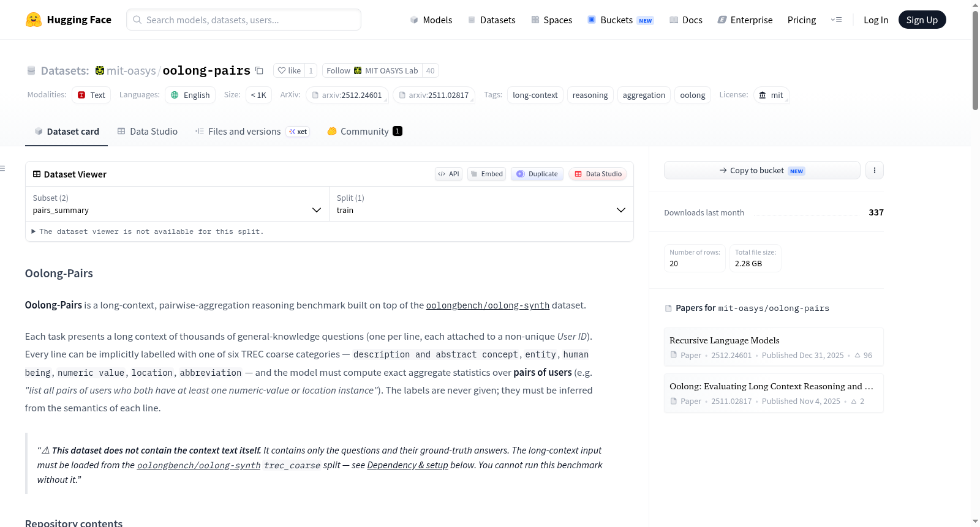
Task: Click Copy to bucket button
Action: coord(762,170)
